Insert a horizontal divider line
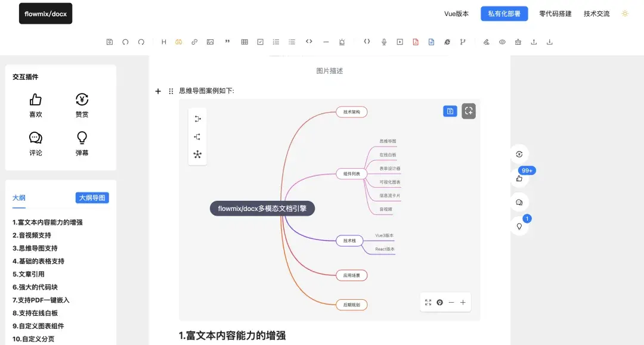 326,42
